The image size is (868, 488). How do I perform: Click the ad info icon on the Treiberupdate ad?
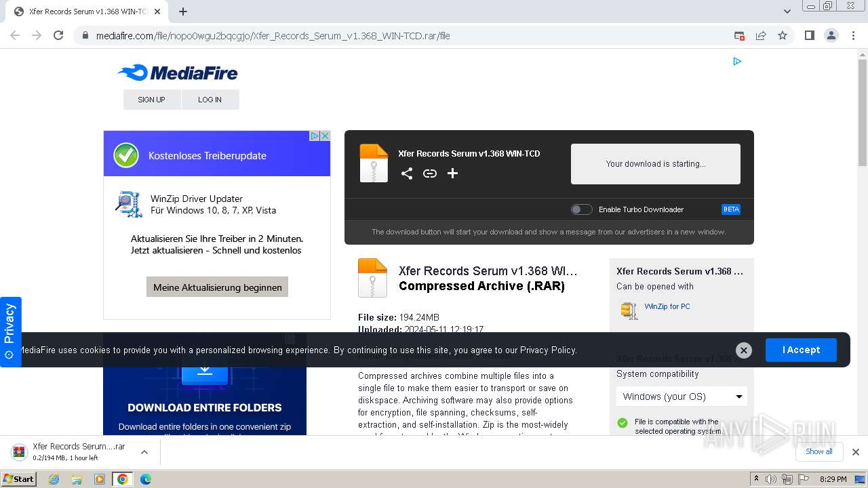coord(315,136)
